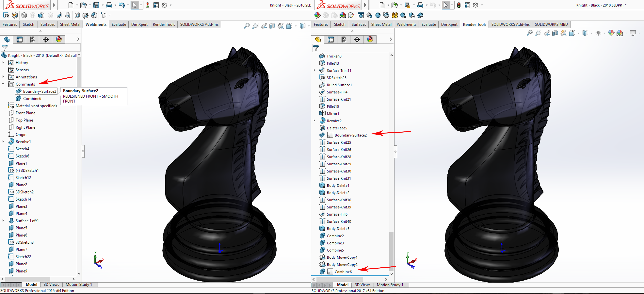Collapse the Comments folder in the feature tree
This screenshot has width=644, height=294.
tap(3, 84)
